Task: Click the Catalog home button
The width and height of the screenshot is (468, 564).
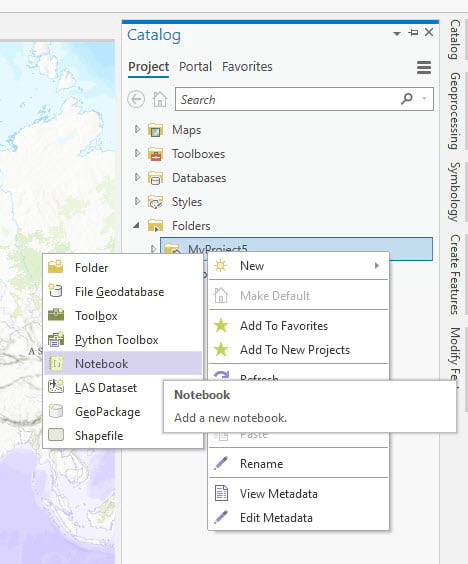Action: pos(160,99)
